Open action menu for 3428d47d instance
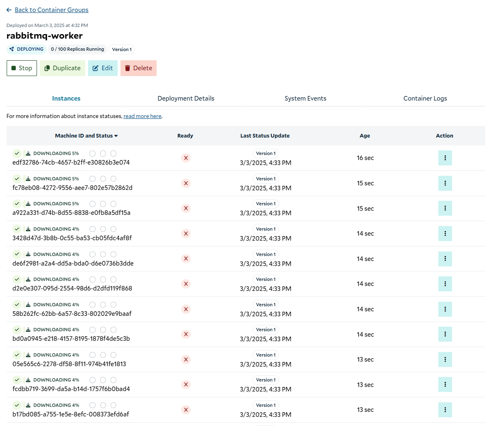Image resolution: width=504 pixels, height=426 pixels. (445, 234)
